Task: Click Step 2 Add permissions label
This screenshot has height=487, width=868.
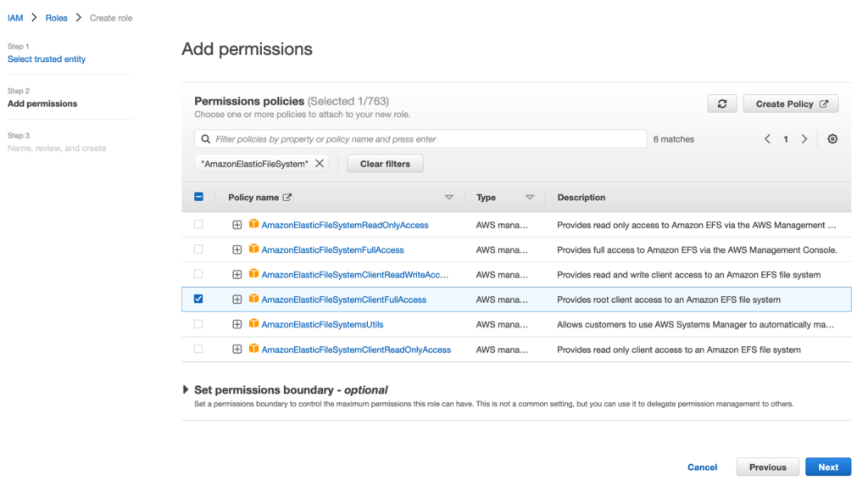Action: click(42, 104)
